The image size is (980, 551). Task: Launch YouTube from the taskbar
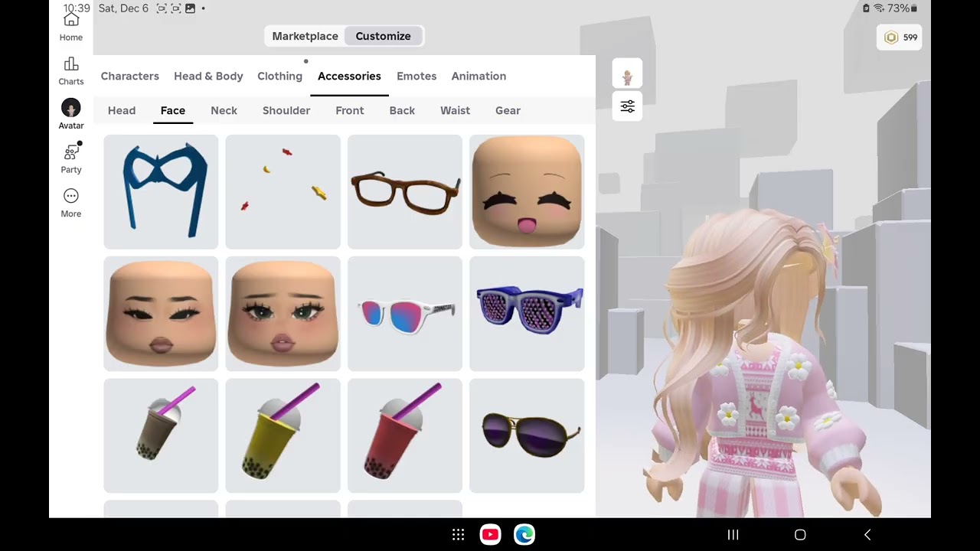pos(490,534)
